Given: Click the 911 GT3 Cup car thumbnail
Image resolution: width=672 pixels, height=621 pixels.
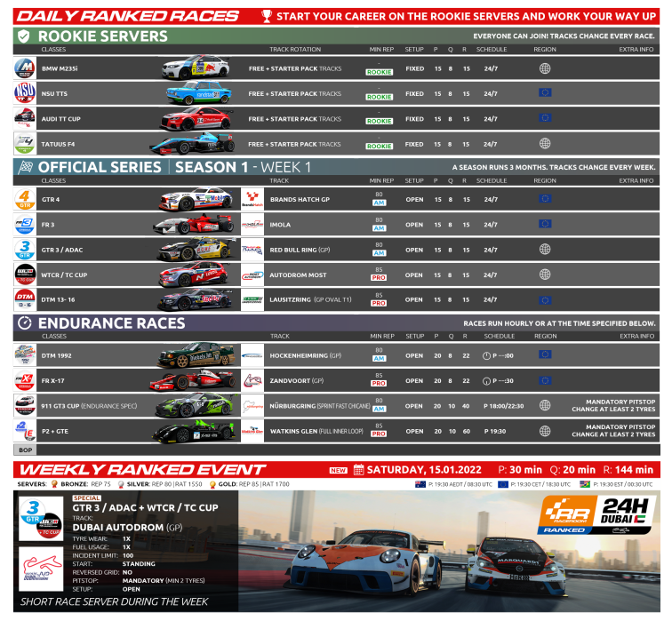Looking at the screenshot, I should click(193, 406).
